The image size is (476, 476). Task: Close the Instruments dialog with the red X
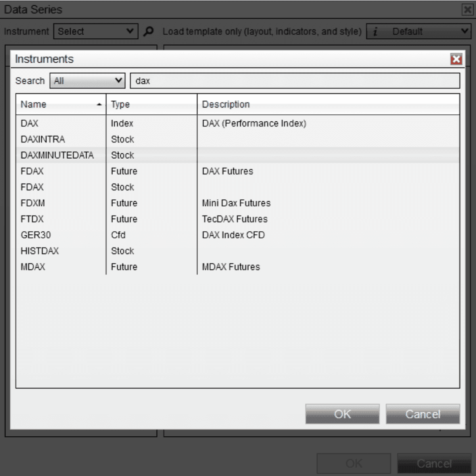pos(456,59)
